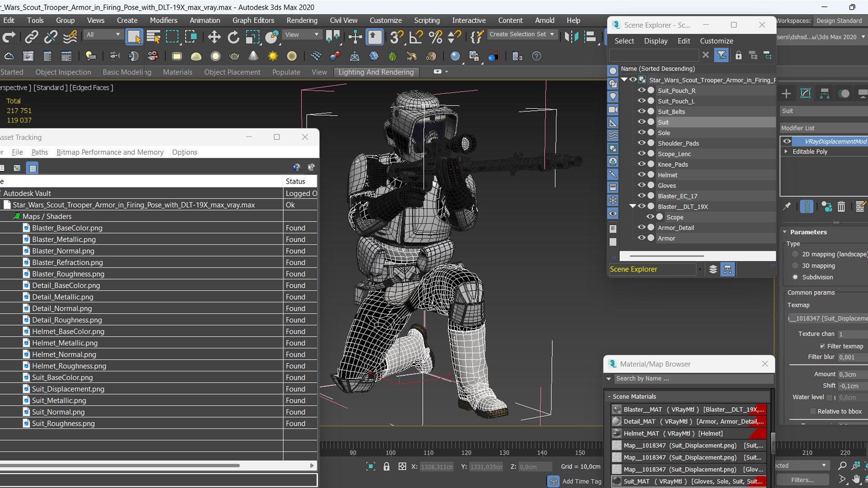Select 3D mapping radio option
Image resolution: width=868 pixels, height=488 pixels.
pyautogui.click(x=795, y=266)
